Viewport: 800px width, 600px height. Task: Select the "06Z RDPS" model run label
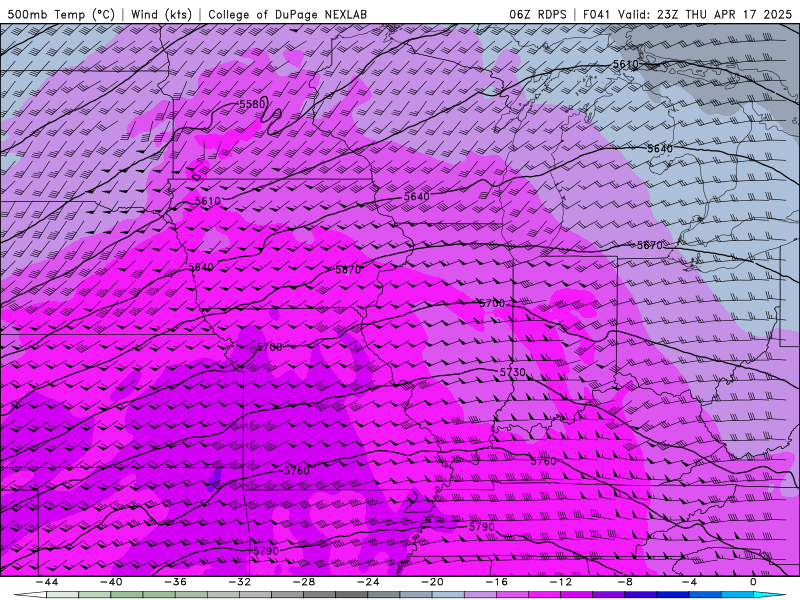click(538, 14)
